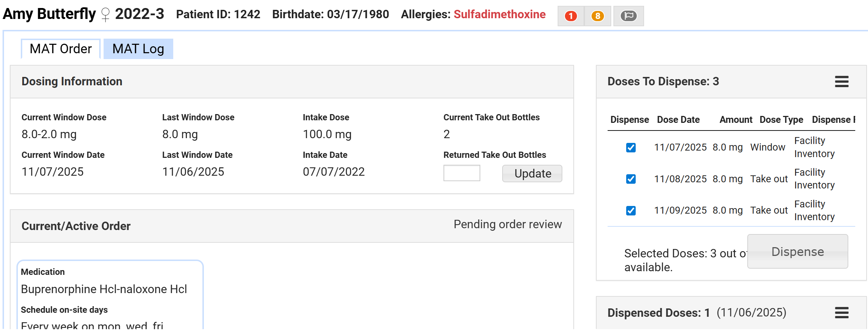Uncheck the 11/07/2025 Window dose checkbox
This screenshot has height=331, width=868.
click(x=631, y=148)
